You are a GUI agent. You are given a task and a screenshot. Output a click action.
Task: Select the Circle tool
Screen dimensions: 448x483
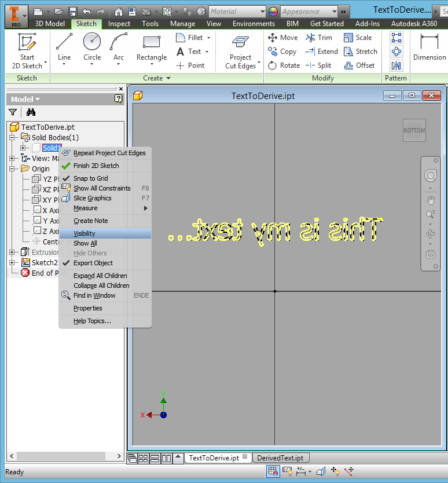[x=92, y=49]
